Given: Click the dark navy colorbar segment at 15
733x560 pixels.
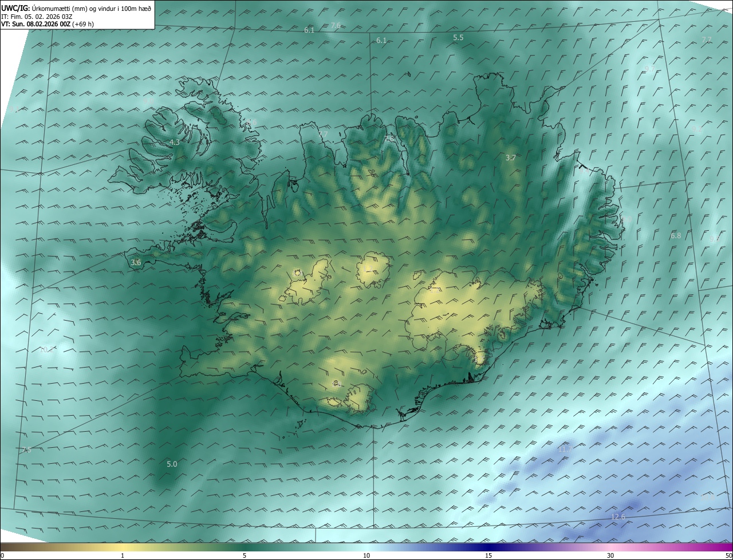Looking at the screenshot, I should [x=488, y=547].
